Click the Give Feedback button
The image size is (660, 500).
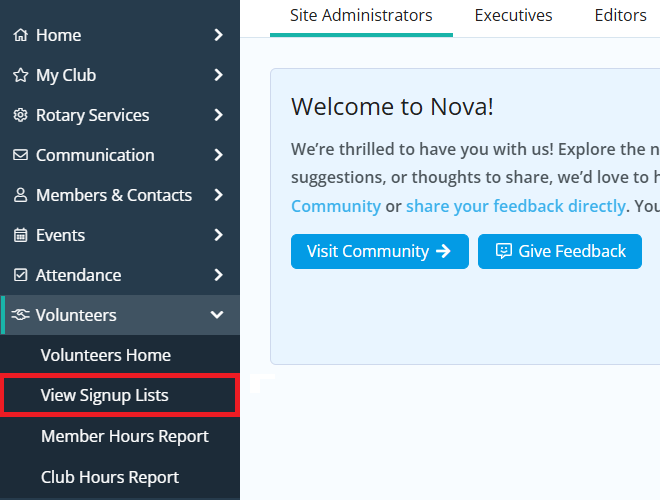[x=560, y=251]
